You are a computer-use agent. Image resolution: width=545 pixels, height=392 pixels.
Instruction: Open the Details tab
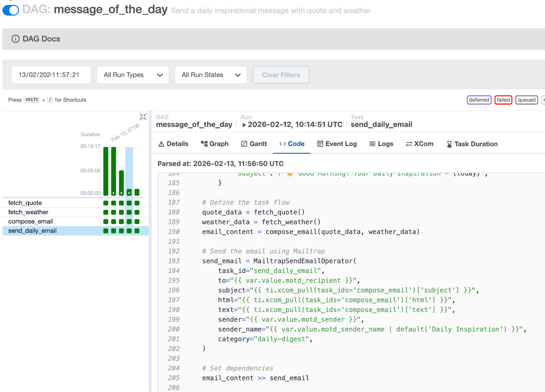click(x=173, y=144)
